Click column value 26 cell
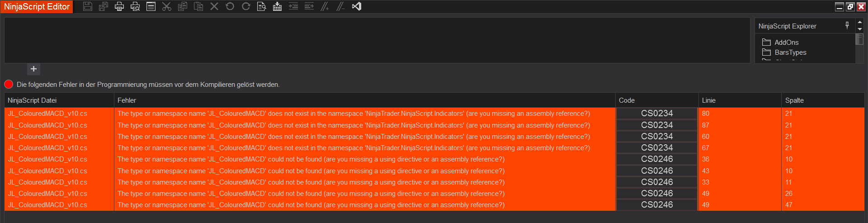 (x=823, y=193)
